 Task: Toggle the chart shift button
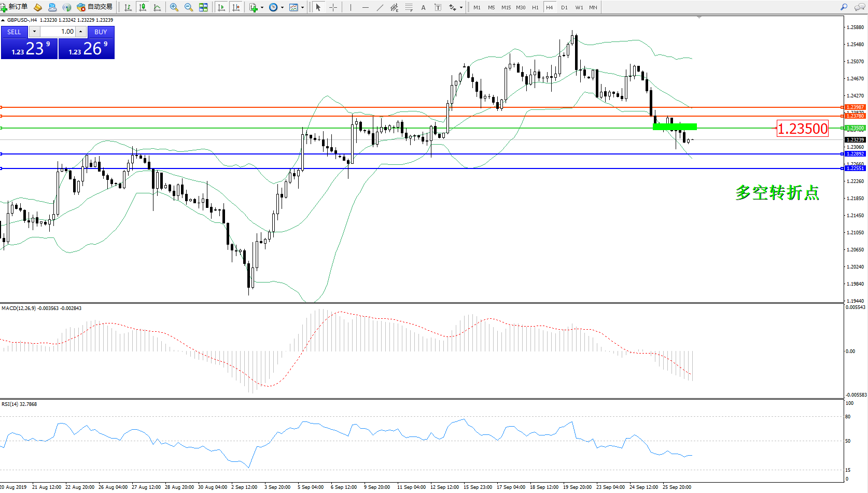click(236, 7)
